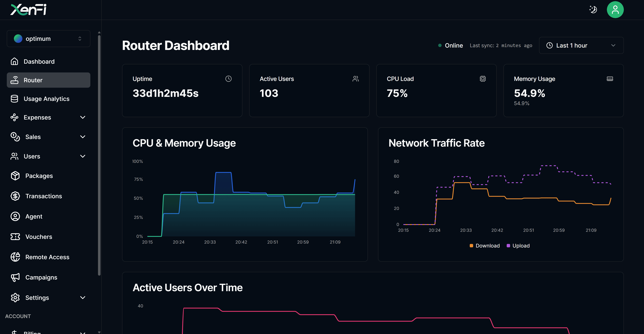644x334 pixels.
Task: Expand the Expenses chevron
Action: [x=83, y=117]
